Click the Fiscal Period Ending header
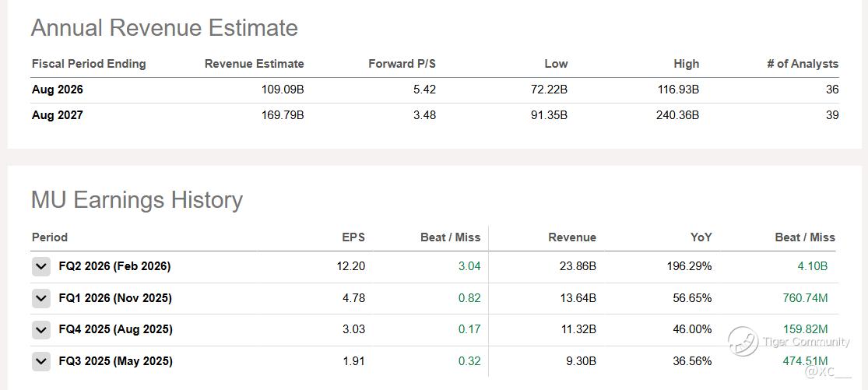 coord(89,64)
